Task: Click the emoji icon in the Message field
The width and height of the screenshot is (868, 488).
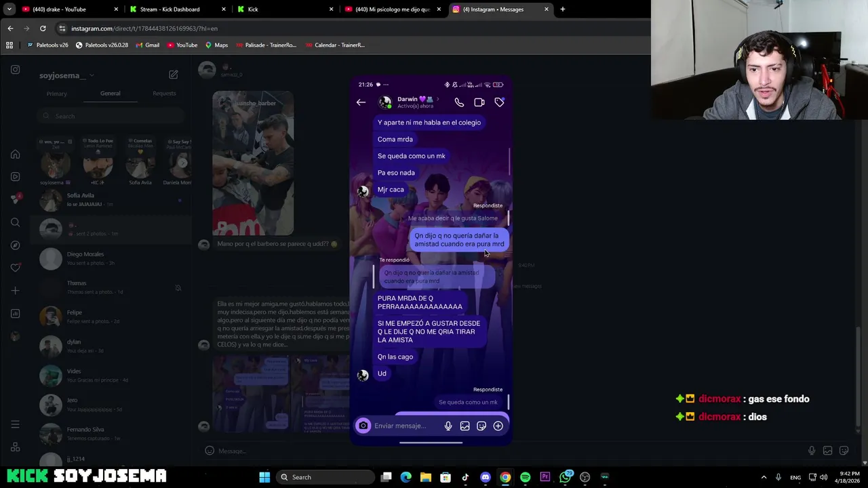Action: tap(210, 451)
